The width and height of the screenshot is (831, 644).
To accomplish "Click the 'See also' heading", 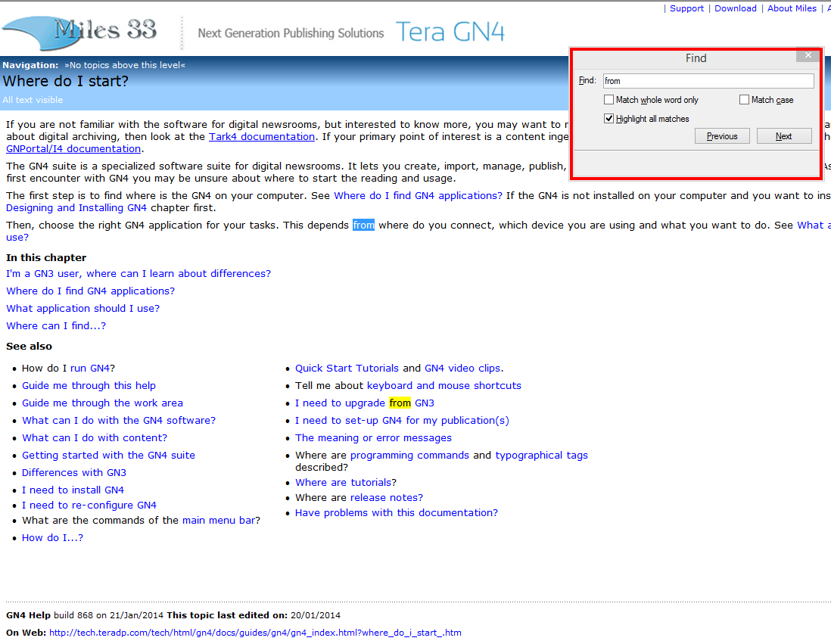I will (x=30, y=346).
